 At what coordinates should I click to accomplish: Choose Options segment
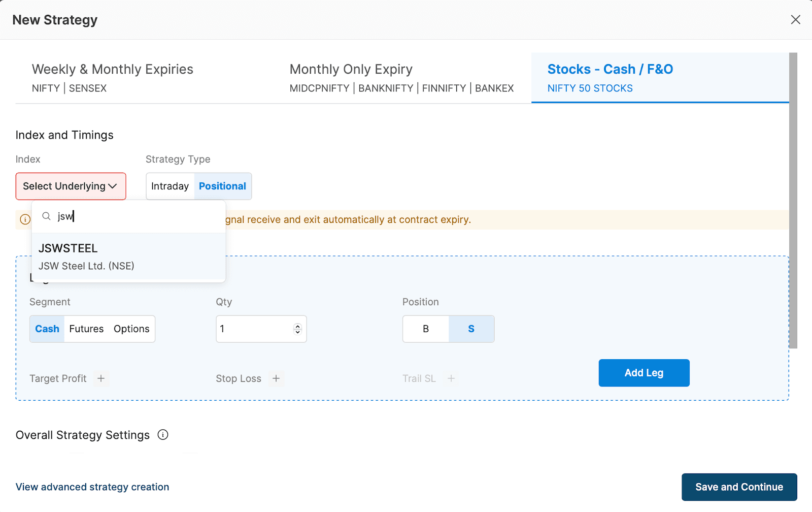(x=131, y=329)
